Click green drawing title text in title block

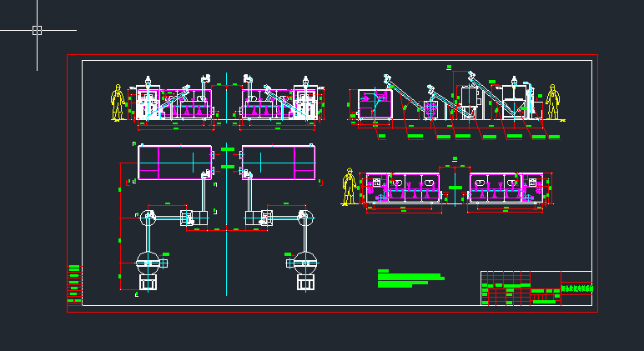tap(576, 288)
